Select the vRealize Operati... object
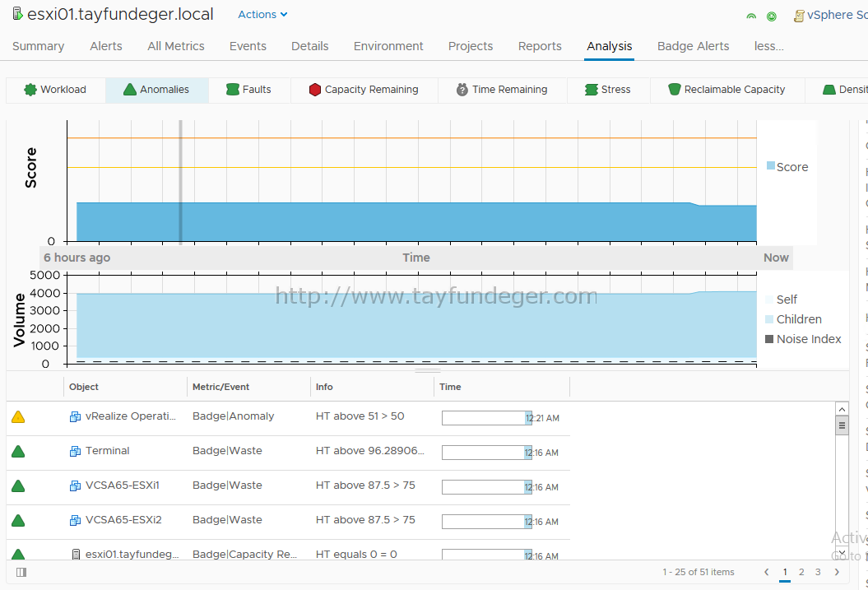868x590 pixels. [131, 416]
